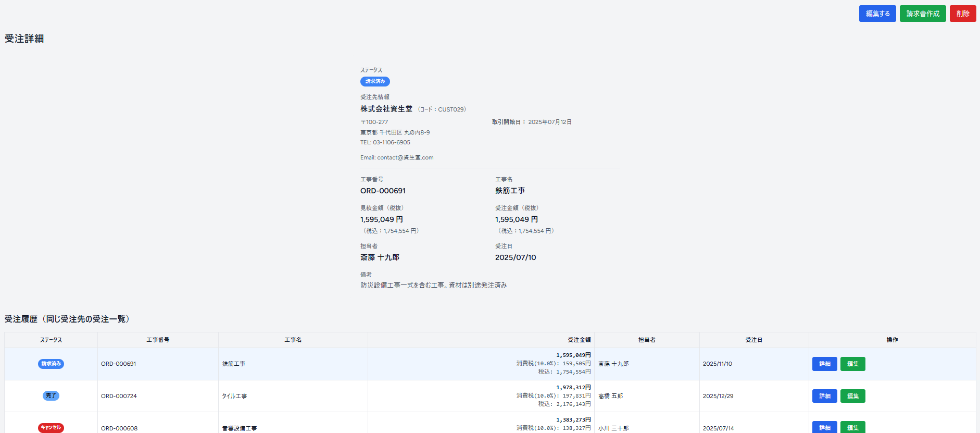Open 詳細 for order ORD-000608
This screenshot has width=980, height=433.
(824, 427)
